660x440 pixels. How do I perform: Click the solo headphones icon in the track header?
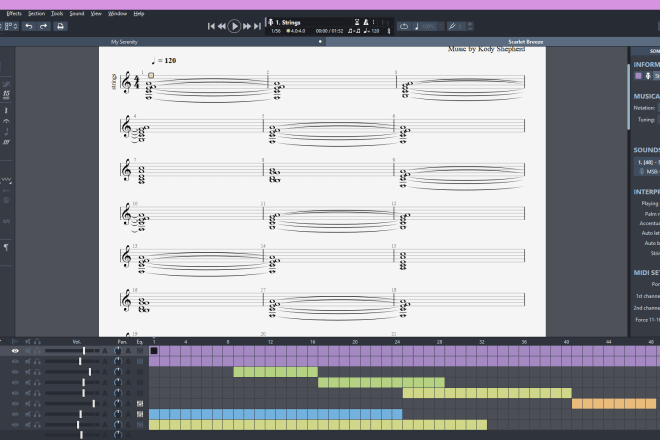pos(37,341)
